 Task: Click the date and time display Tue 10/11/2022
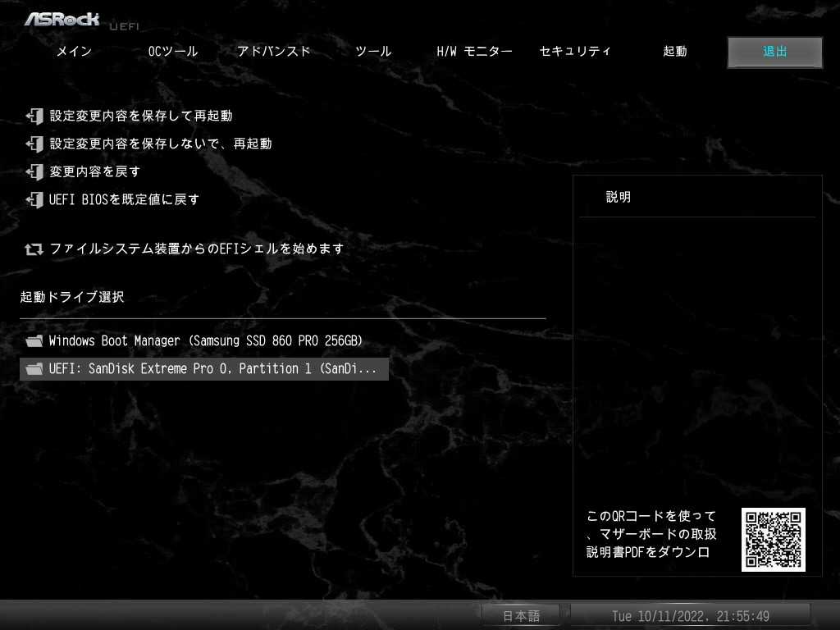click(691, 616)
